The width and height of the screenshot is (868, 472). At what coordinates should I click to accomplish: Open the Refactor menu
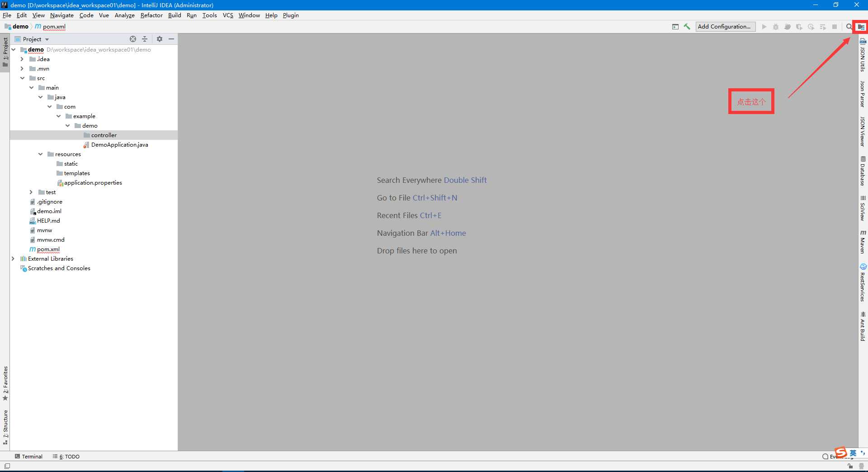click(151, 15)
